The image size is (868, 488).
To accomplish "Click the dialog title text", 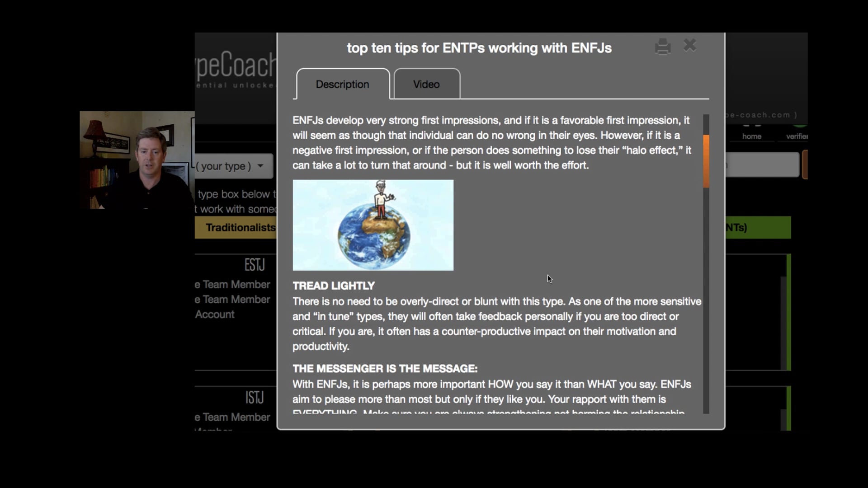I will pyautogui.click(x=479, y=48).
